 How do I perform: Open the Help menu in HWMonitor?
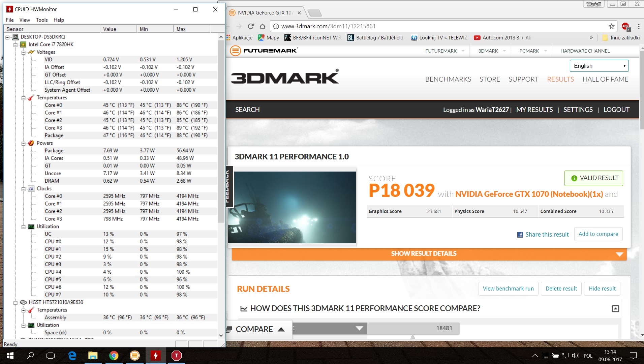coord(59,20)
